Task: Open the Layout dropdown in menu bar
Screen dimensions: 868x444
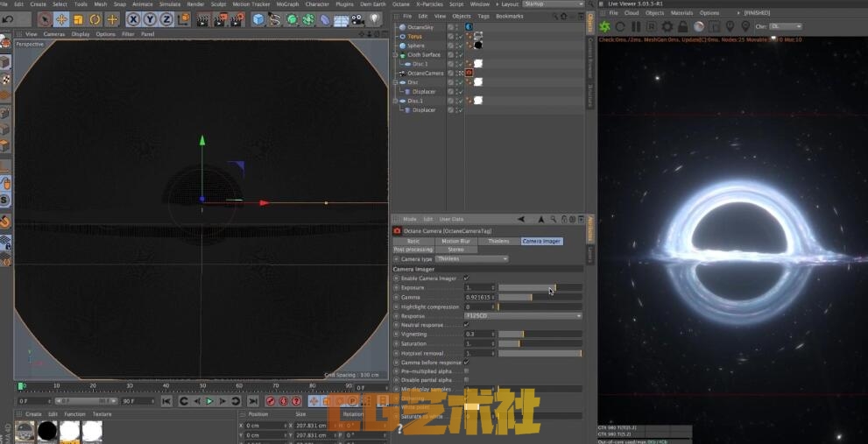Action: 553,4
